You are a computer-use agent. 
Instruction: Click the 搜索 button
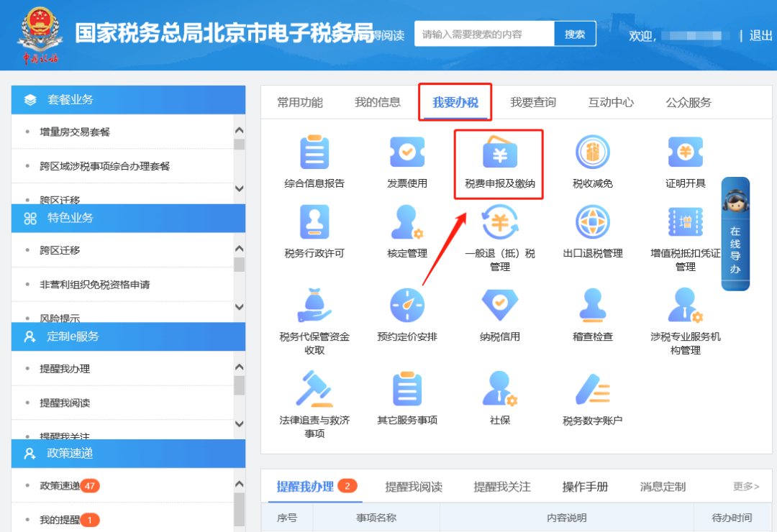pos(575,35)
